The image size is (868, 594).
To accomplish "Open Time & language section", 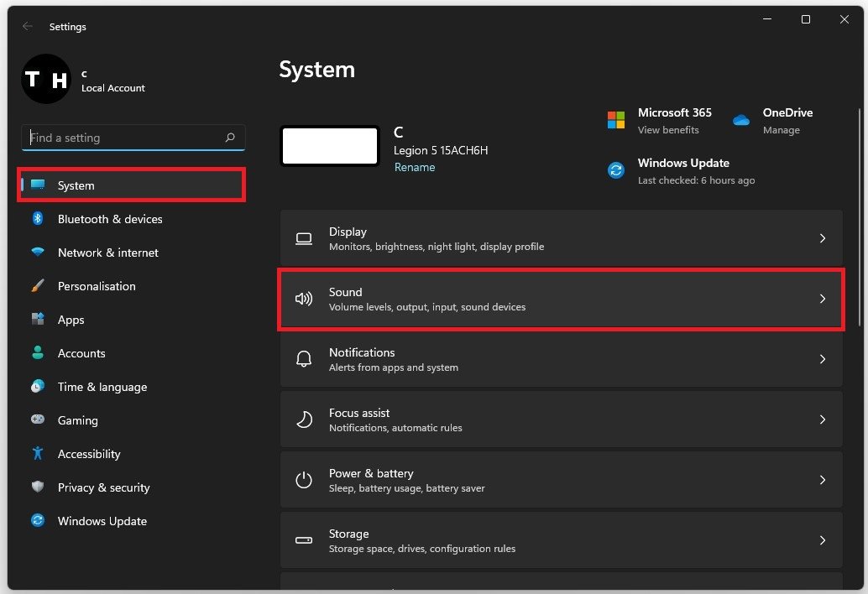I will point(102,387).
